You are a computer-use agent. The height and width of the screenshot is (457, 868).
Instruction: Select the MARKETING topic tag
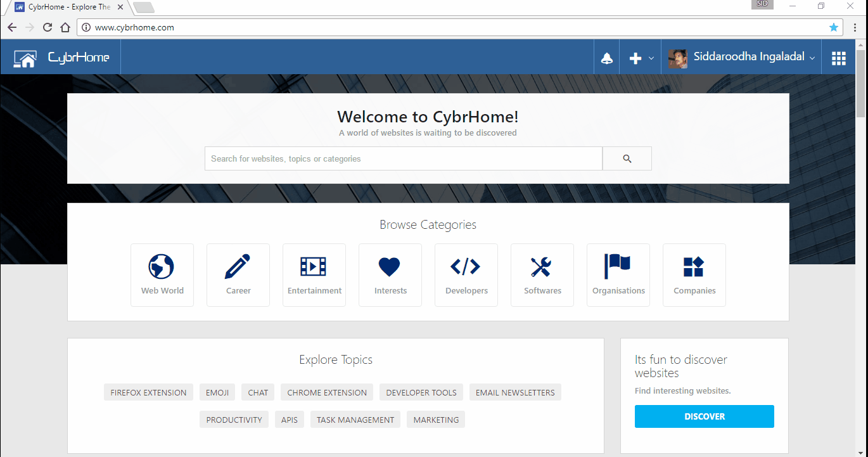(436, 420)
